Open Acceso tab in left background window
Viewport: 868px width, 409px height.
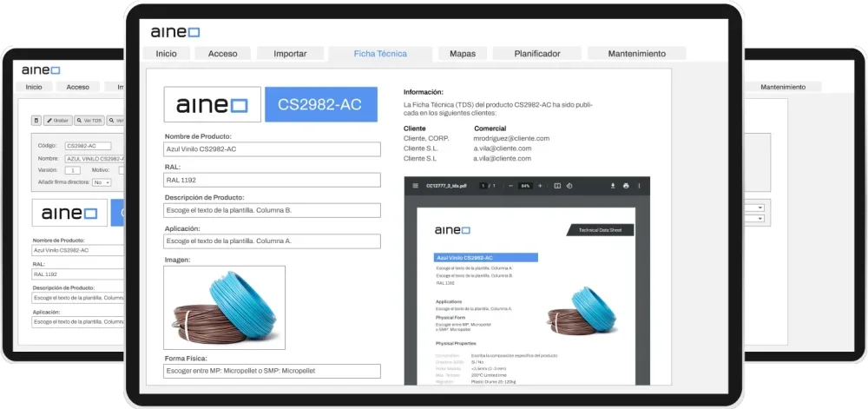[x=77, y=87]
